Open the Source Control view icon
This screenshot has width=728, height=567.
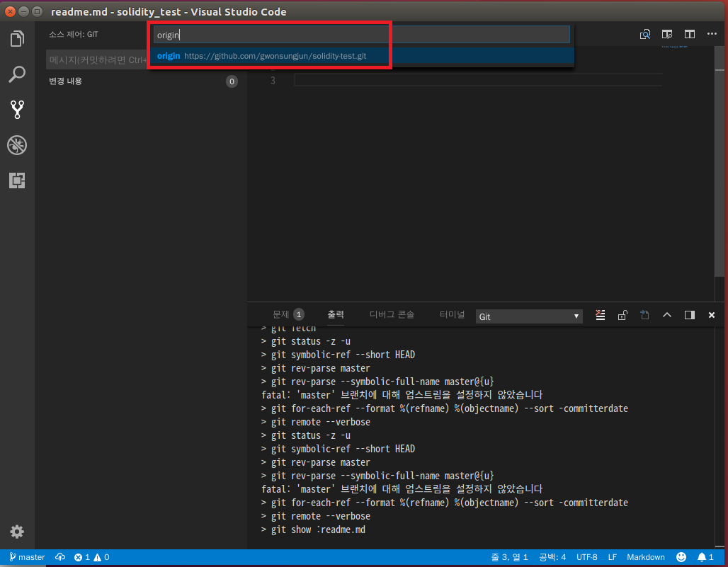click(17, 110)
